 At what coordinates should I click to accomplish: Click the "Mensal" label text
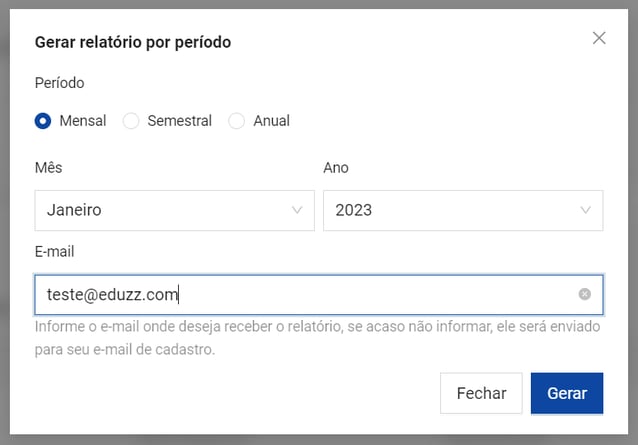tap(83, 121)
